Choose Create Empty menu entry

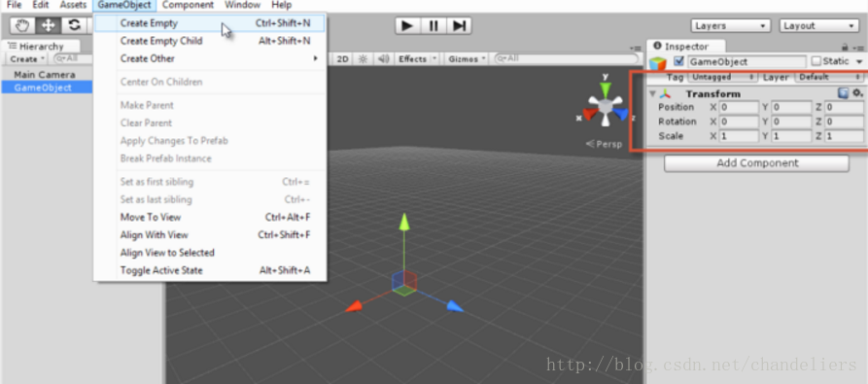(210, 23)
